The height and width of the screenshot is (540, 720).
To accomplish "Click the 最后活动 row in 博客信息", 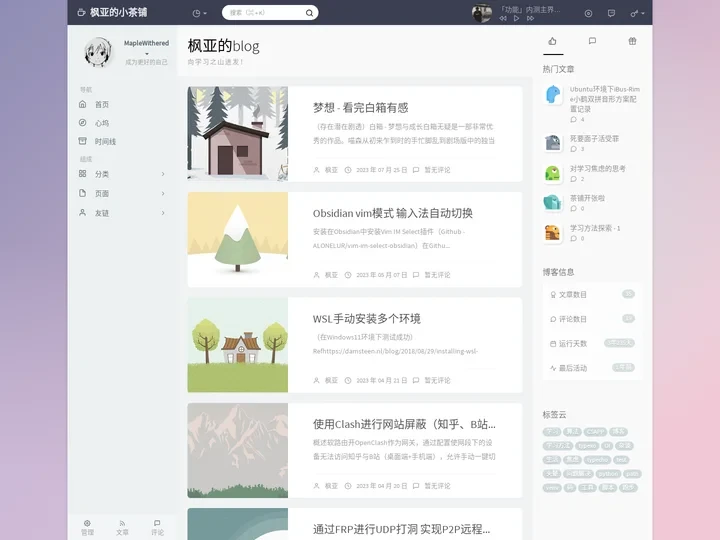I will coord(592,368).
